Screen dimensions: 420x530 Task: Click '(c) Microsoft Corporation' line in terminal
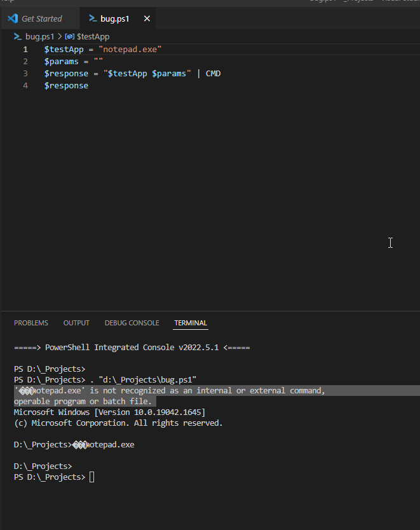point(118,423)
